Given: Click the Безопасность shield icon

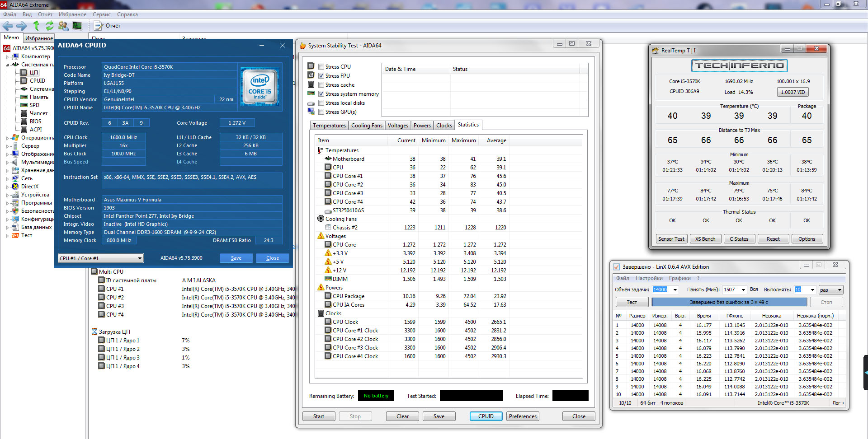Looking at the screenshot, I should pos(15,211).
